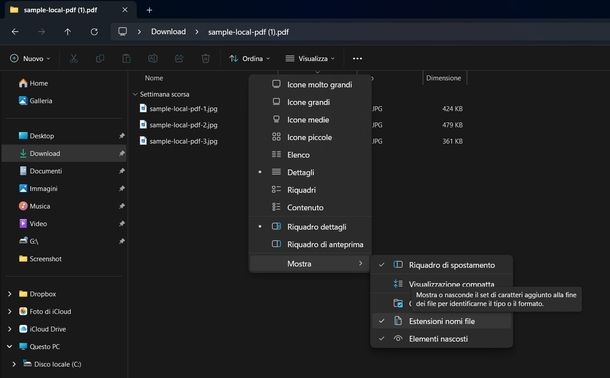Screen dimensions: 610x378
Task: Open the three-dots more options menu
Action: click(x=357, y=59)
